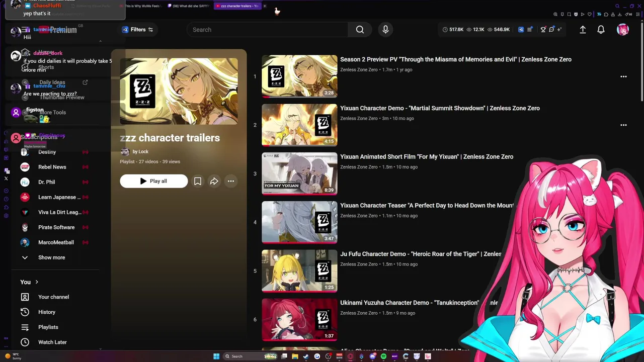Open Discord from the taskbar

tap(372, 356)
